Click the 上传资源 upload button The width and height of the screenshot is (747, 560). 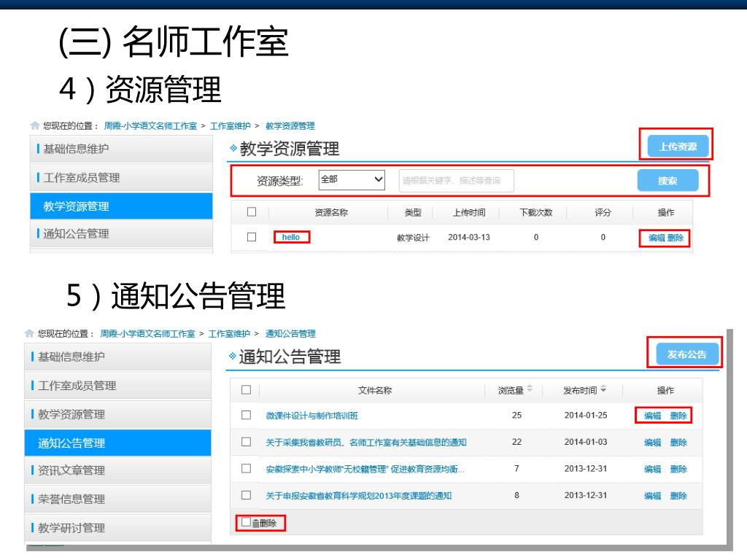point(677,147)
